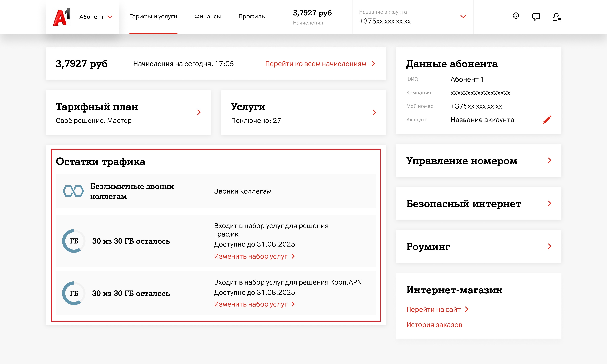Expand Управление номером section
The height and width of the screenshot is (364, 607).
pos(549,160)
